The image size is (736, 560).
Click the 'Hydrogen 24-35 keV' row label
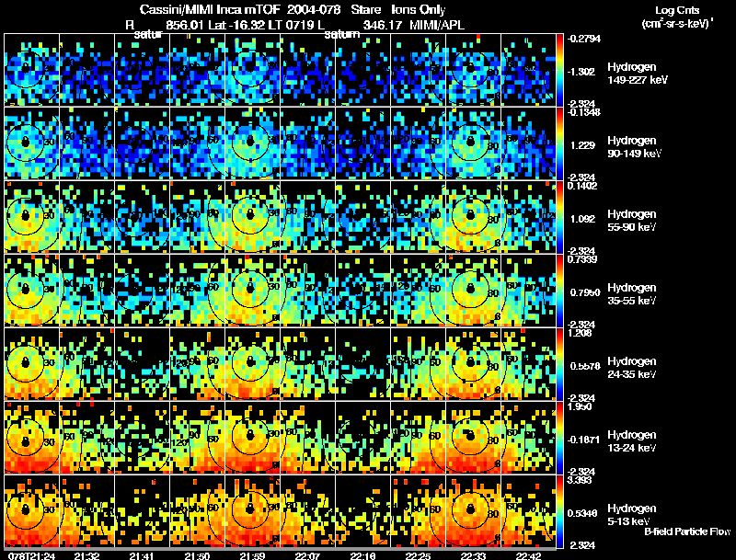point(631,368)
